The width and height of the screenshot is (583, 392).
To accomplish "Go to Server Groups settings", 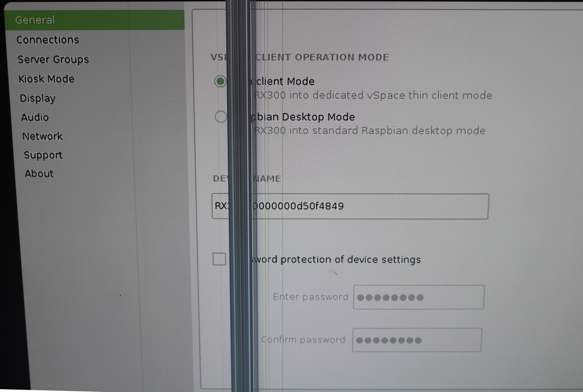I will tap(53, 60).
